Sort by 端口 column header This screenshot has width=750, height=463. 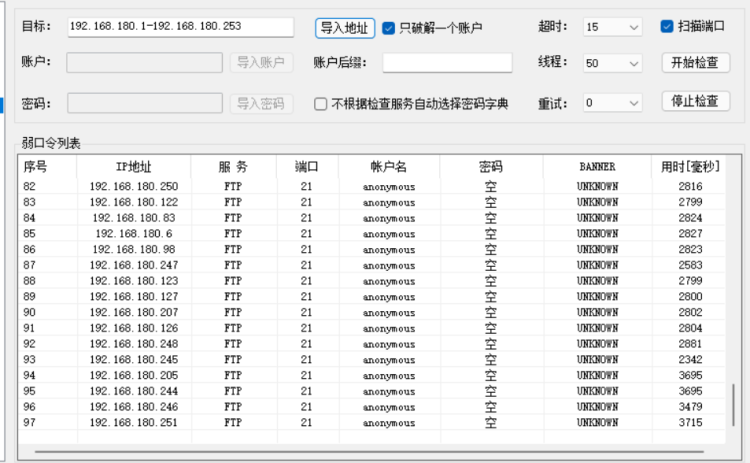point(307,167)
